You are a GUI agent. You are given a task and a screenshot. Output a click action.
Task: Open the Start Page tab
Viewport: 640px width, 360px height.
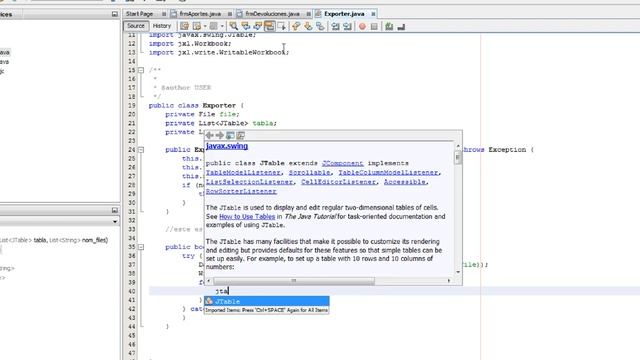tap(139, 14)
